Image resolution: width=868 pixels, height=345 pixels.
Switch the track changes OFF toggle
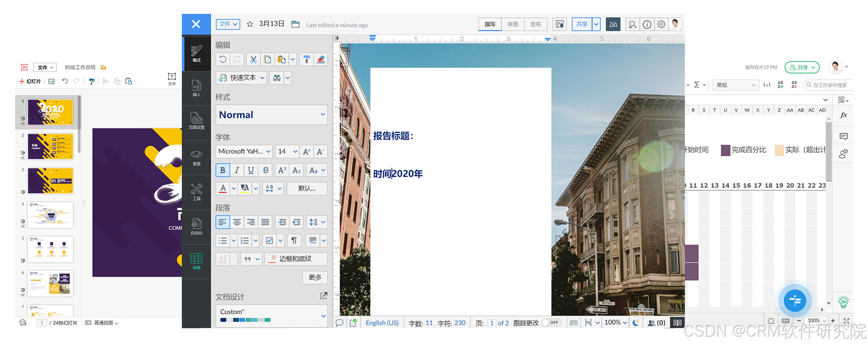(551, 323)
